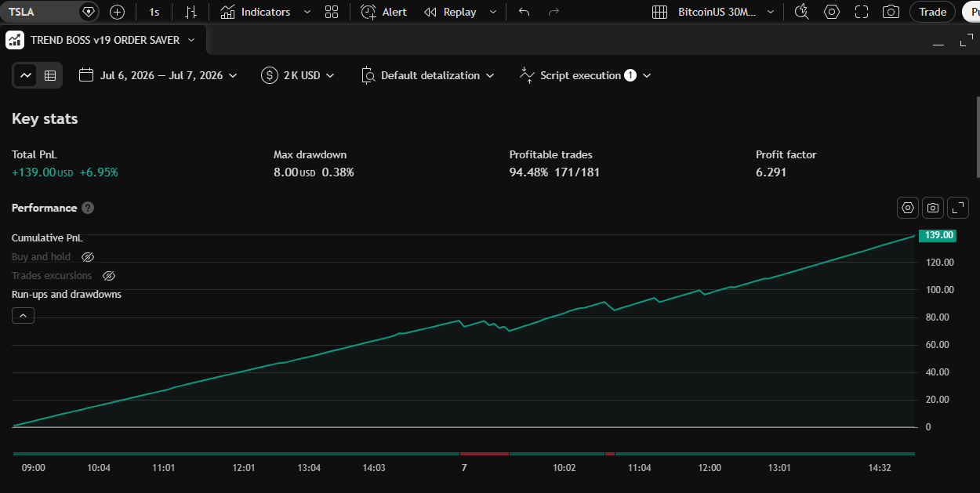980x493 pixels.
Task: Expand the Default detalization dropdown
Action: click(428, 75)
